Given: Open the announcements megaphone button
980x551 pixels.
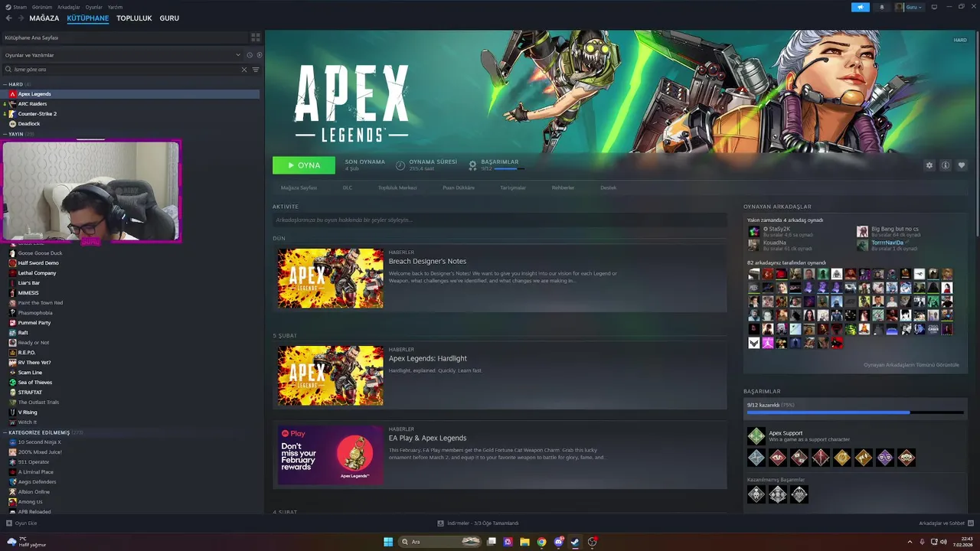Looking at the screenshot, I should tap(860, 7).
